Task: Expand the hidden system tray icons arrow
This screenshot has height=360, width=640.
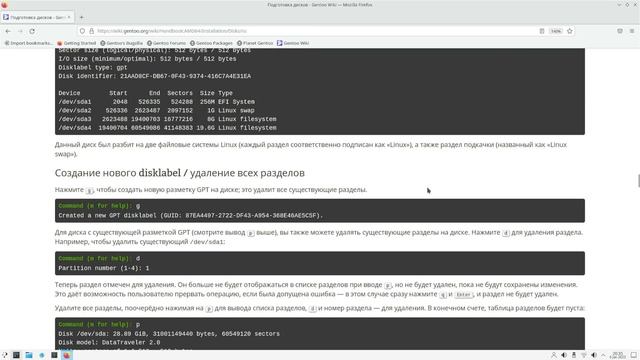Action: [x=603, y=355]
